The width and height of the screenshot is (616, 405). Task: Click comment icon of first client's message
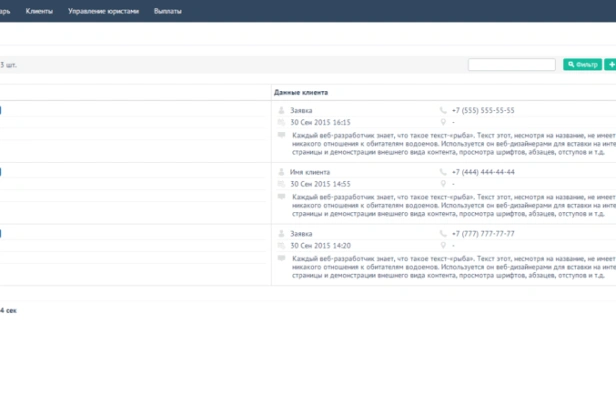[281, 135]
